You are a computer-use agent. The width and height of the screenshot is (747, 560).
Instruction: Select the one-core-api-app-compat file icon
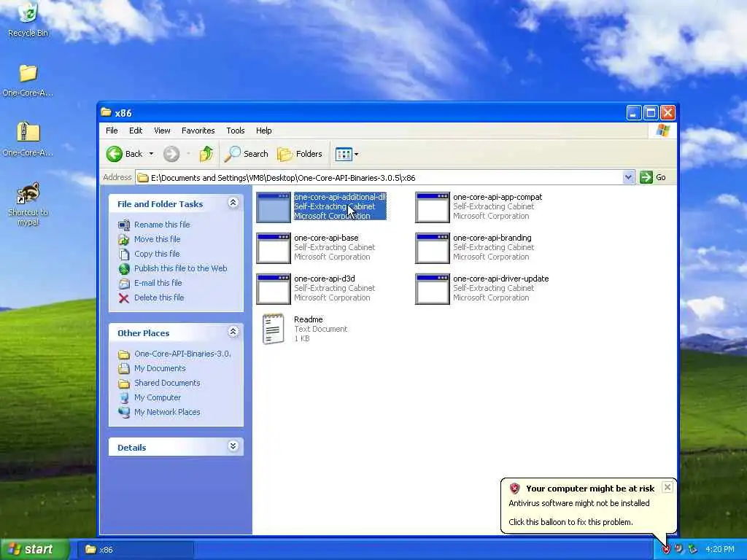433,207
